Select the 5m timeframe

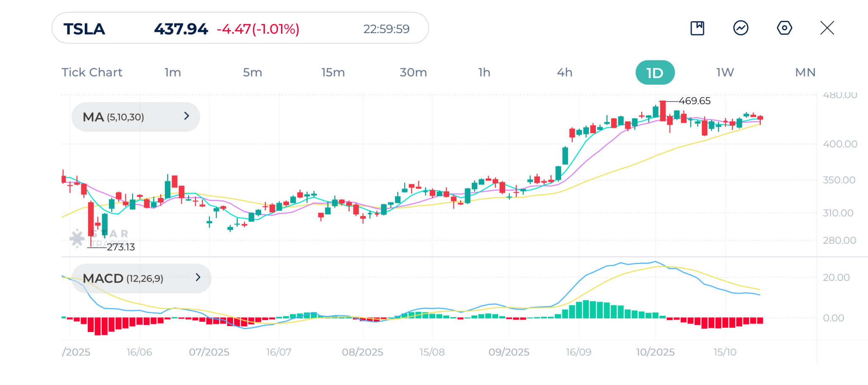pos(252,72)
